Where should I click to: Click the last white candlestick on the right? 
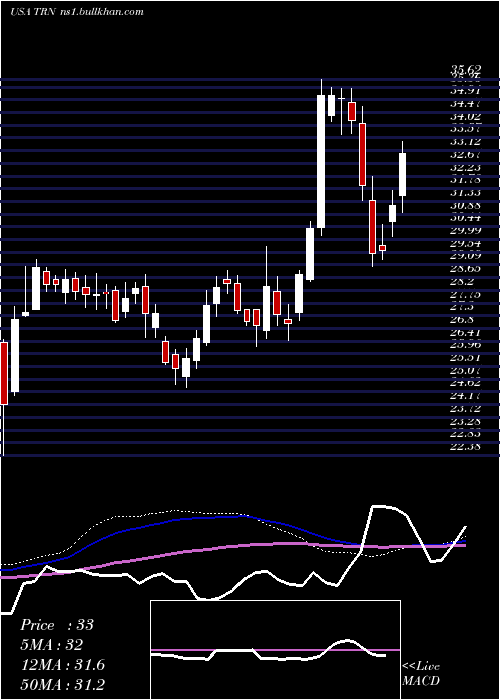click(x=402, y=175)
